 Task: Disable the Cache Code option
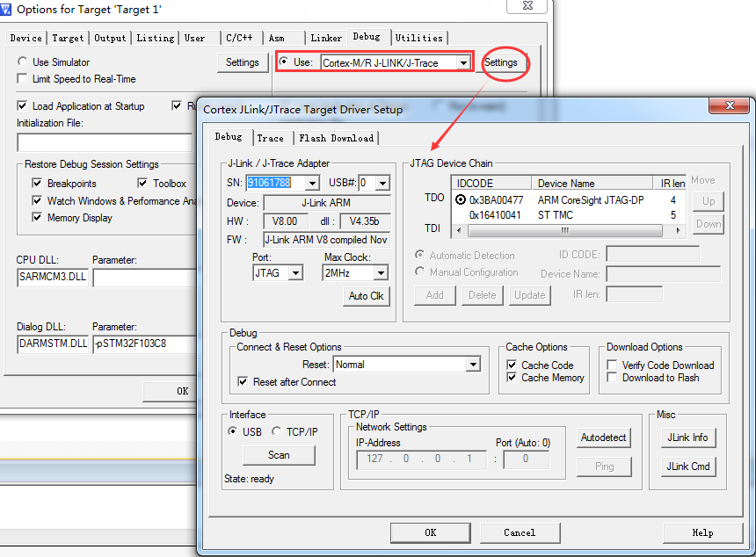click(512, 365)
